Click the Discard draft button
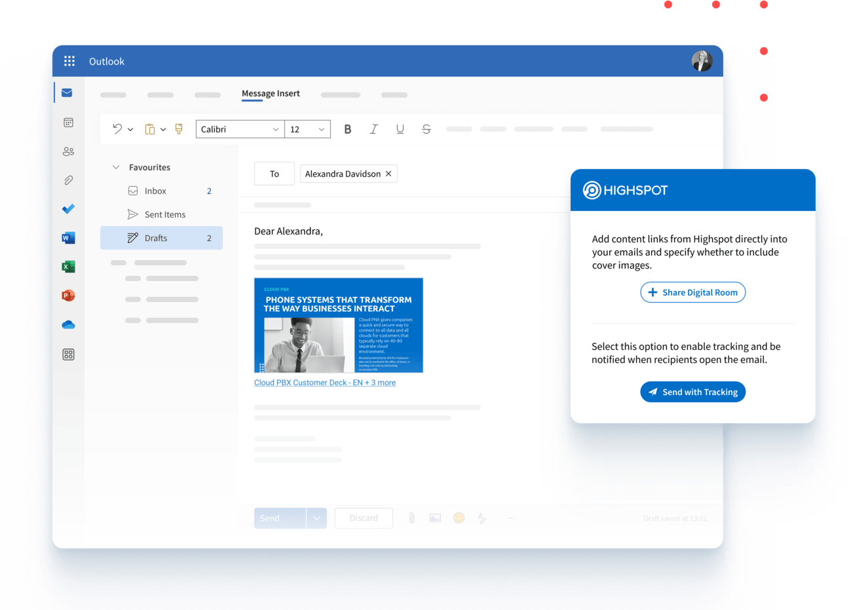Image resolution: width=868 pixels, height=610 pixels. point(364,518)
